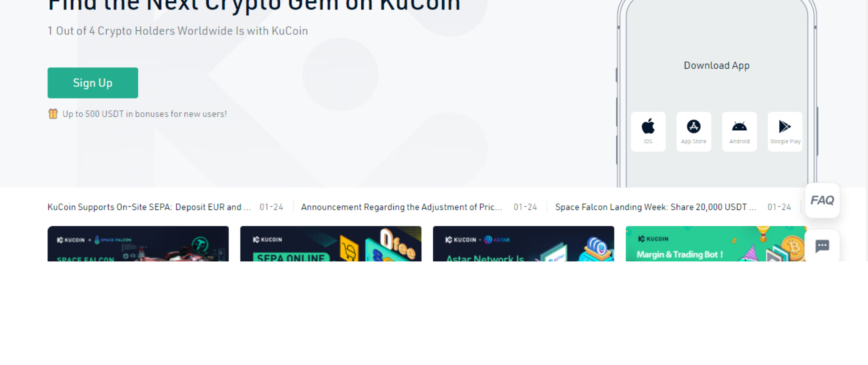Click '1 Out of 4 Crypto Holders' subtitle
Image resolution: width=868 pixels, height=365 pixels.
coord(178,31)
